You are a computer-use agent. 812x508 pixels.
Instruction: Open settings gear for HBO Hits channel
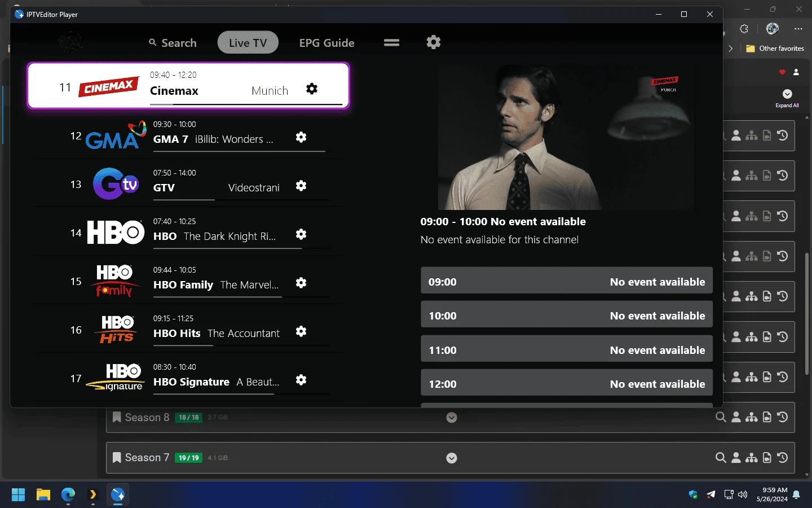(x=301, y=331)
